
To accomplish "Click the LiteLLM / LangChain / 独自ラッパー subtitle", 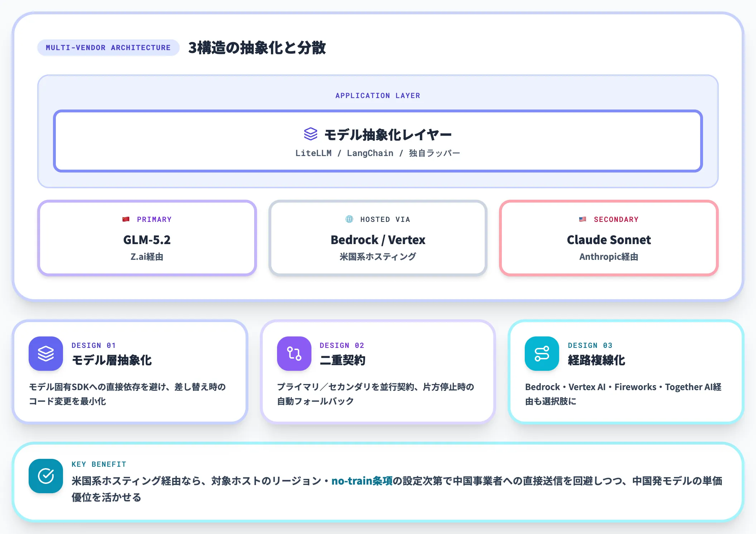I will [x=378, y=153].
